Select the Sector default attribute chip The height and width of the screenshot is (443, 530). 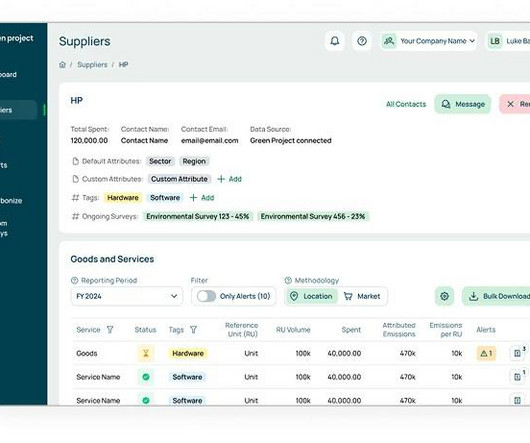click(x=160, y=161)
